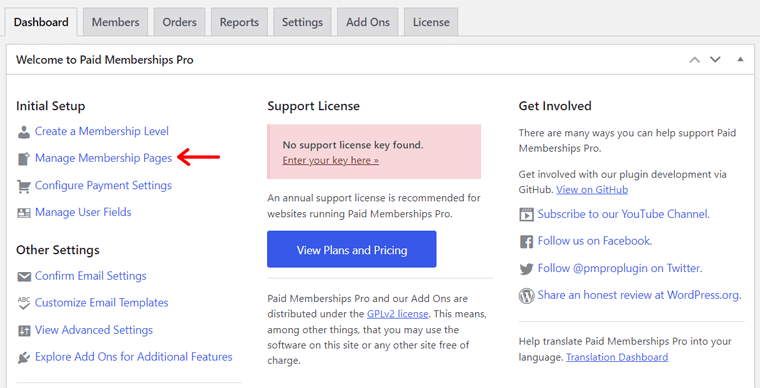Click the Enter your key here link

coord(331,160)
